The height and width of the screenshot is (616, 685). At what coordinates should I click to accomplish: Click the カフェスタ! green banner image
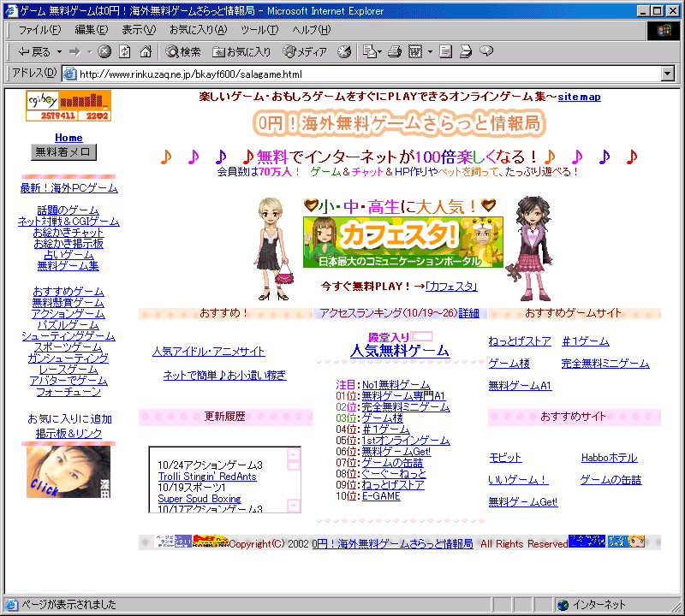402,242
